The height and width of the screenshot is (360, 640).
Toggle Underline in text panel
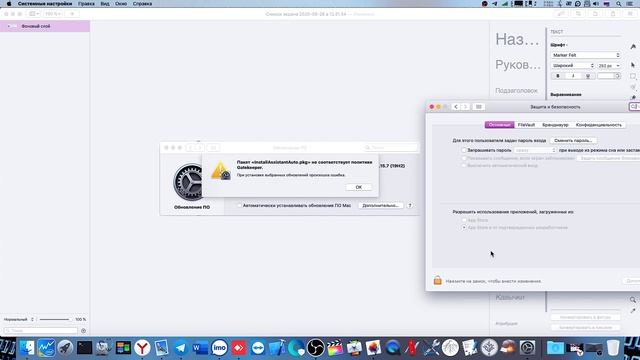pos(588,76)
